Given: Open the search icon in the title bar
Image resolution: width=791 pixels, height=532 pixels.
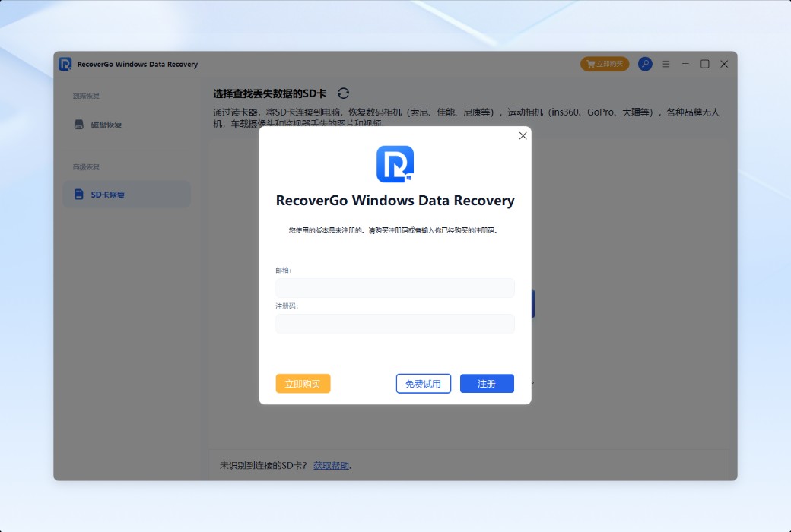Looking at the screenshot, I should 645,64.
